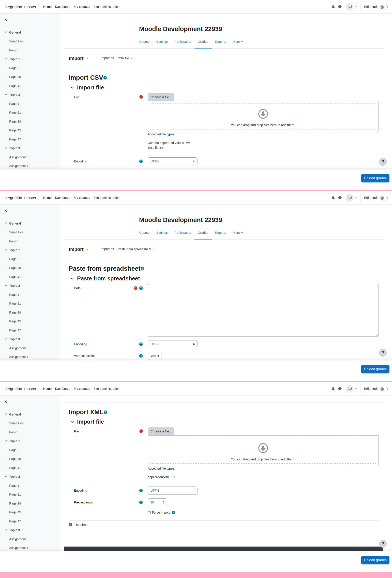Open AU user menu on Import CSV page
Image resolution: width=392 pixels, height=578 pixels.
351,7
